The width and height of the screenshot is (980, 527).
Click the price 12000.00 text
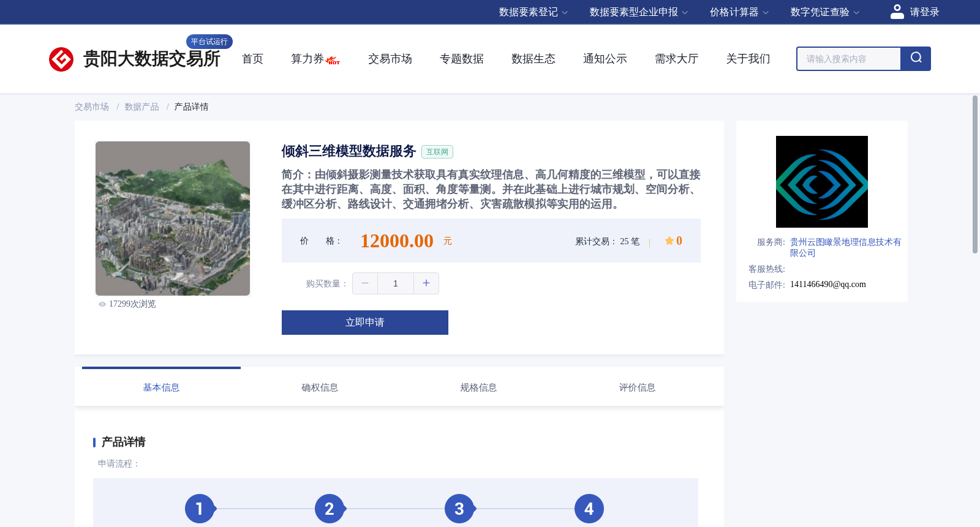(397, 241)
